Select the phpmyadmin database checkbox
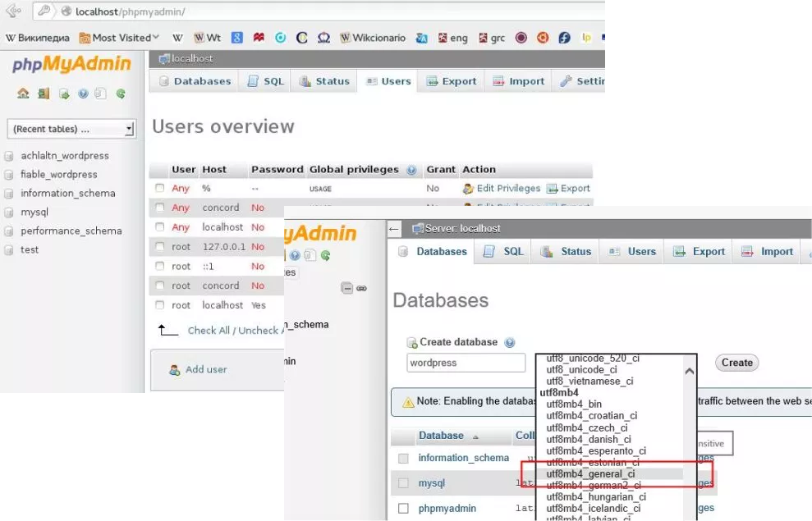Viewport: 812px width, 521px height. pyautogui.click(x=403, y=509)
